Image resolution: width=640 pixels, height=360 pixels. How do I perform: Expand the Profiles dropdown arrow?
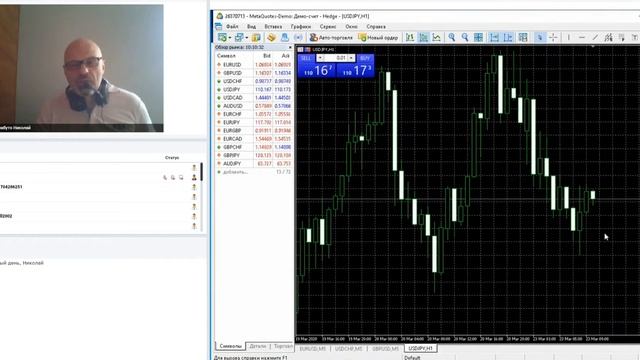247,38
